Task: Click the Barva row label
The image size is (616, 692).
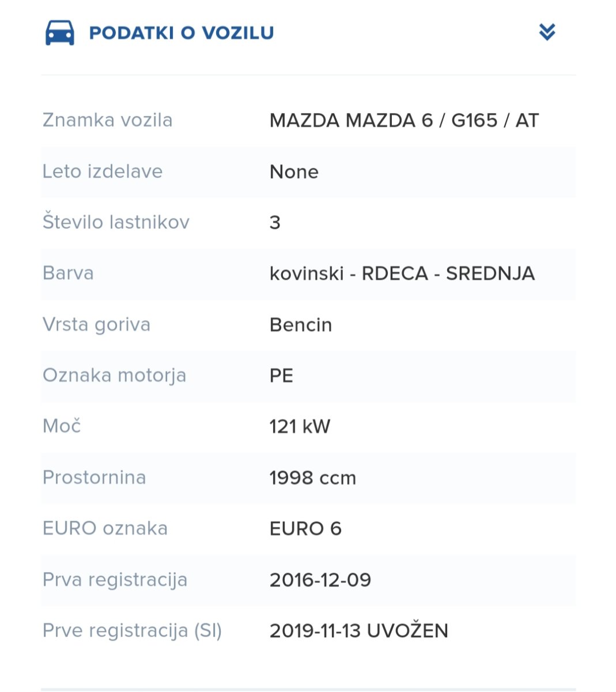Action: click(68, 273)
